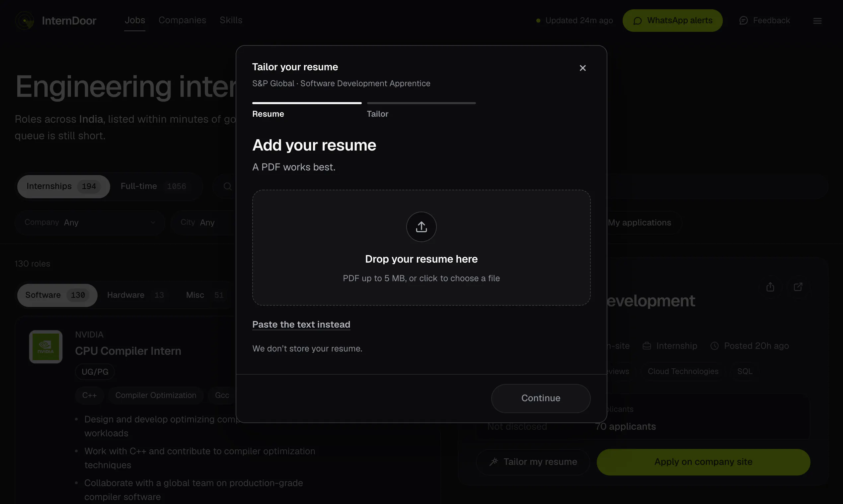
Task: Open the Companies nav tab
Action: [182, 20]
